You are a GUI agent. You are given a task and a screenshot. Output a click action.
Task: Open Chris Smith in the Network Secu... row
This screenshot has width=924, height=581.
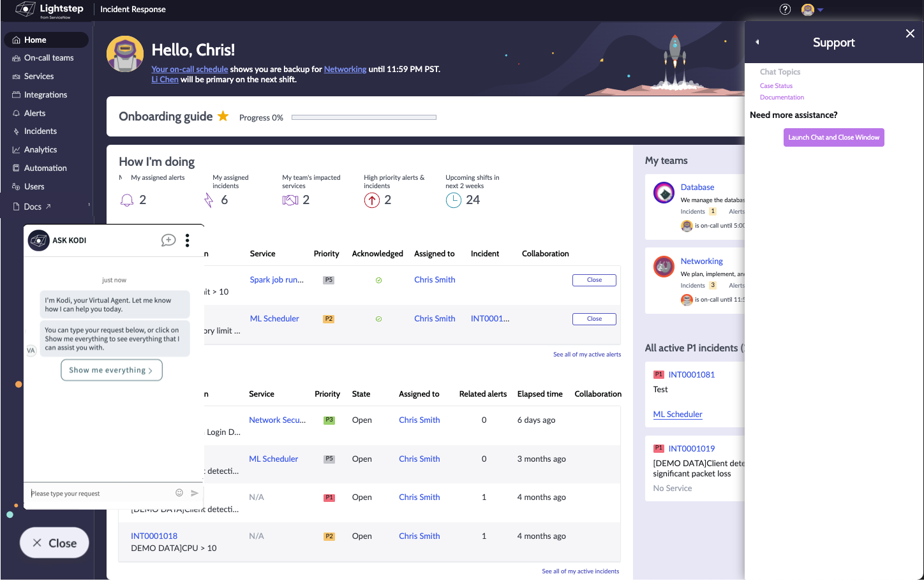(x=419, y=420)
